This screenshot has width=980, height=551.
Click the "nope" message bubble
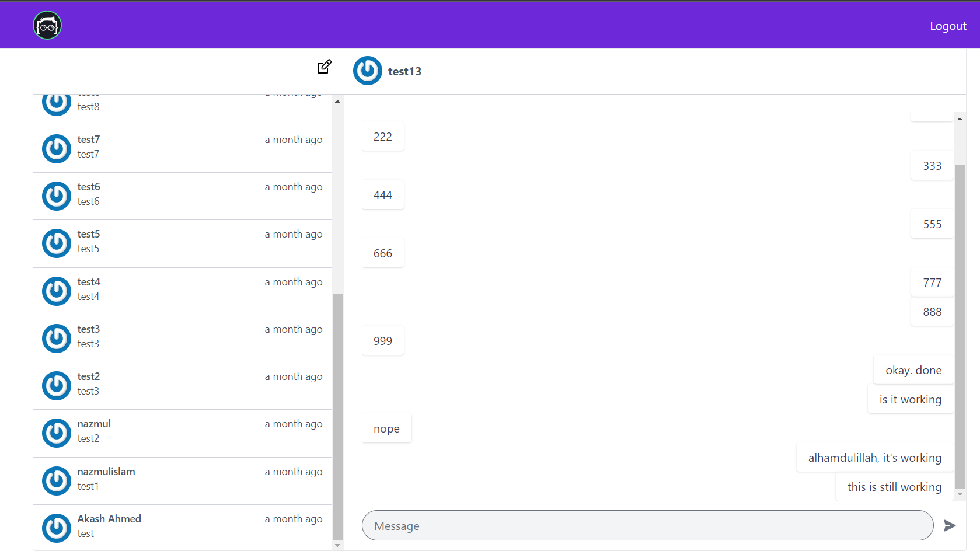[x=386, y=428]
